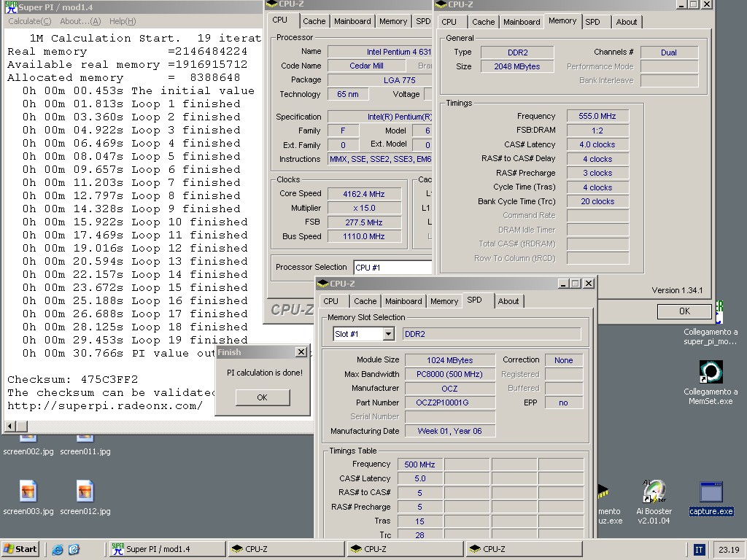Click Multiplier value x 15.0
Image resolution: width=747 pixels, height=560 pixels.
(364, 208)
